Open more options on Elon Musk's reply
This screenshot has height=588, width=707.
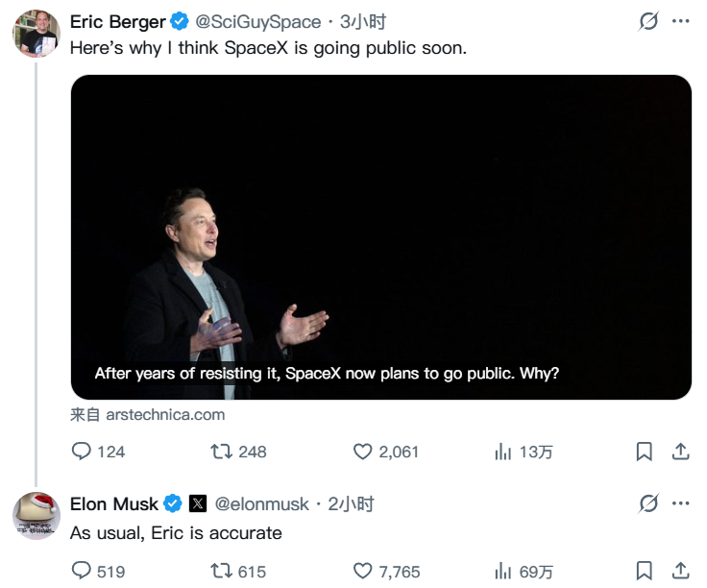coord(680,502)
